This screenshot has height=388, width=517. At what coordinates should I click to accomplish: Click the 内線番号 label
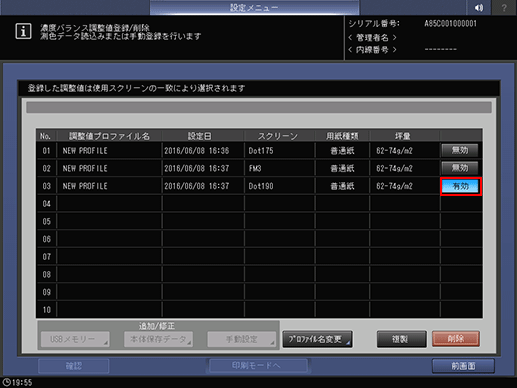(x=372, y=50)
